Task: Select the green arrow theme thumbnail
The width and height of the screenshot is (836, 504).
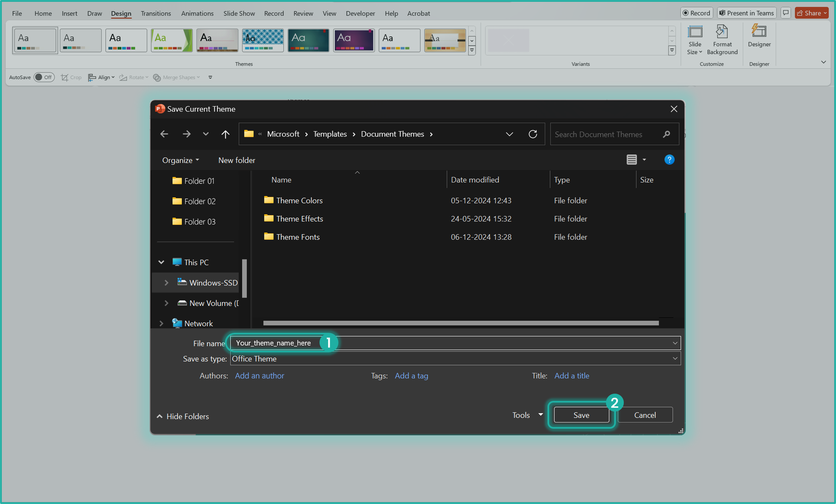Action: click(172, 40)
